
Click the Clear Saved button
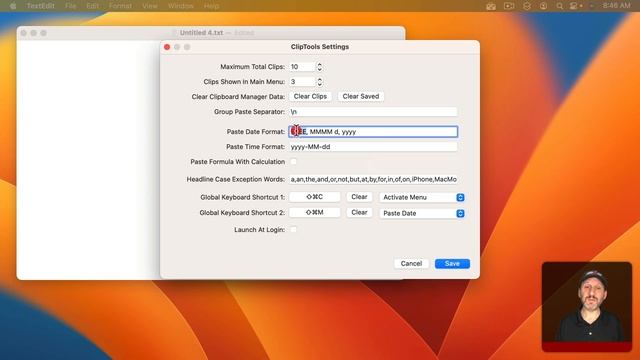pos(361,96)
